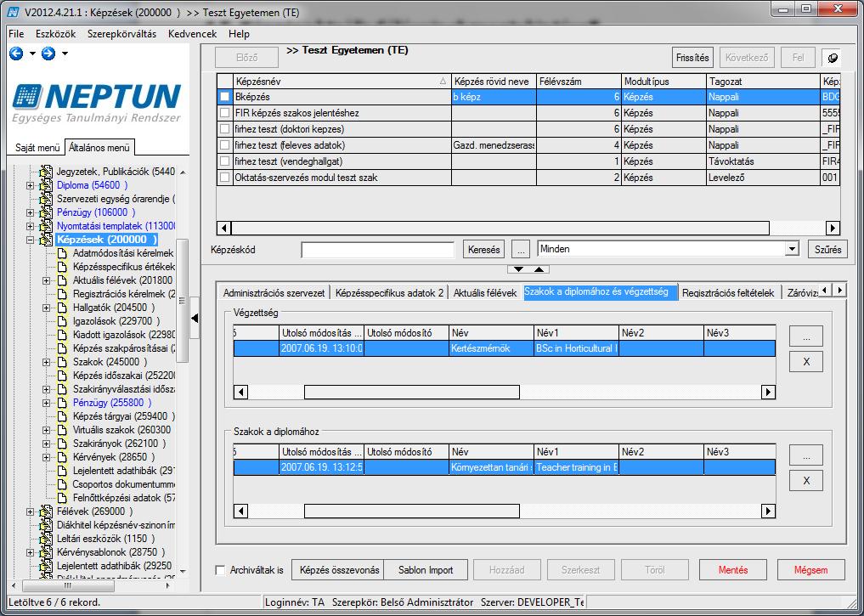Click the Igazolások (229700) page icon
This screenshot has height=616, width=864.
coord(62,321)
